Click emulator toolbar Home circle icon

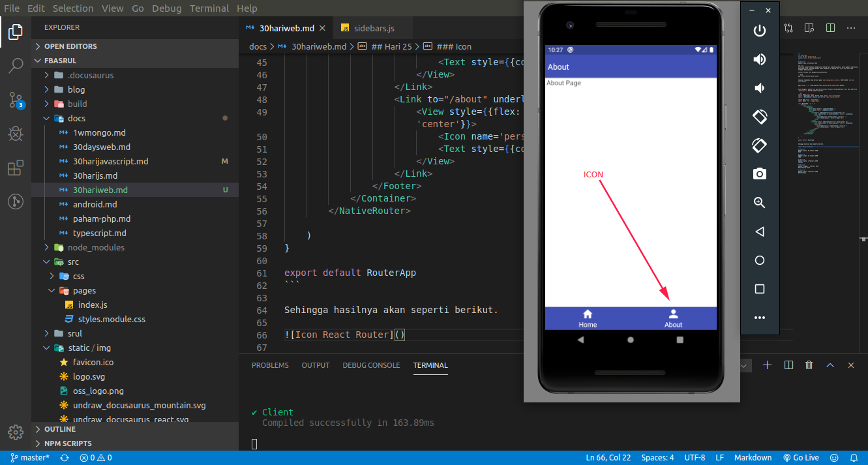(759, 260)
